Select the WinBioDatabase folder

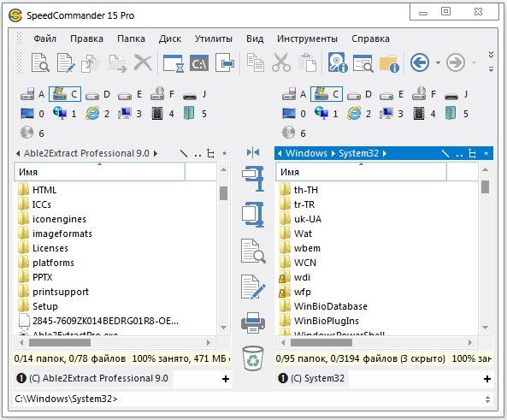[331, 306]
